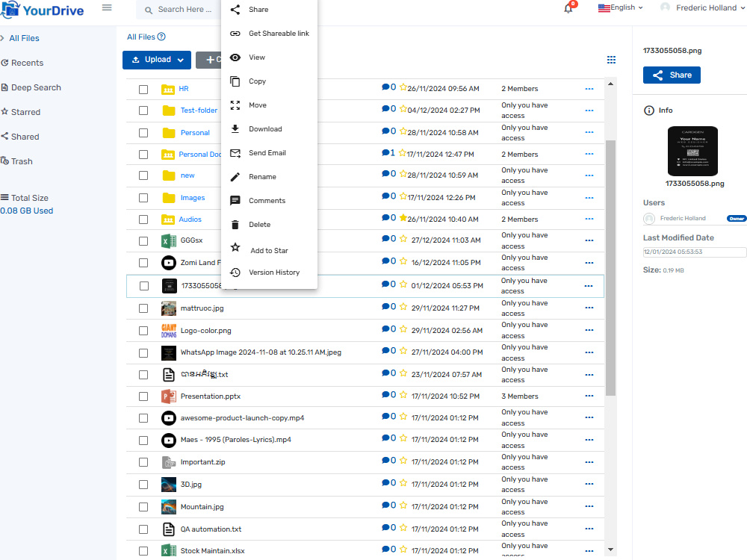747x560 pixels.
Task: Check the HR folder checkbox
Action: click(143, 90)
